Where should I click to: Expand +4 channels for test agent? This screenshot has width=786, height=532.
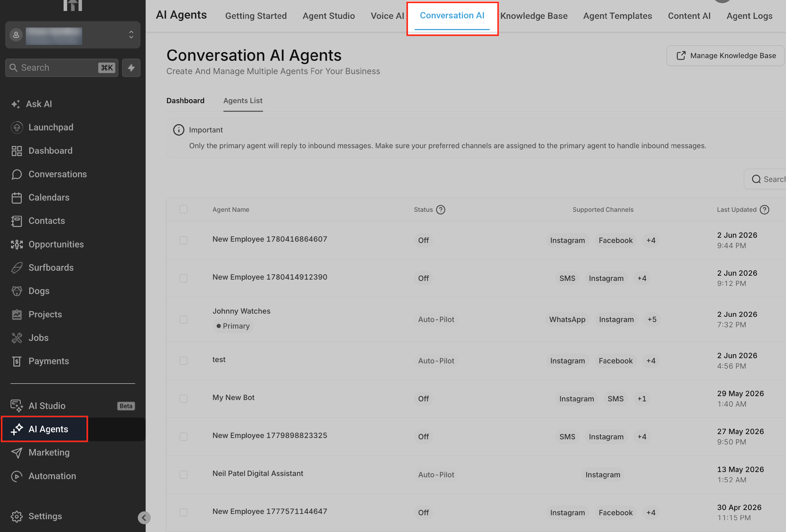(x=651, y=361)
